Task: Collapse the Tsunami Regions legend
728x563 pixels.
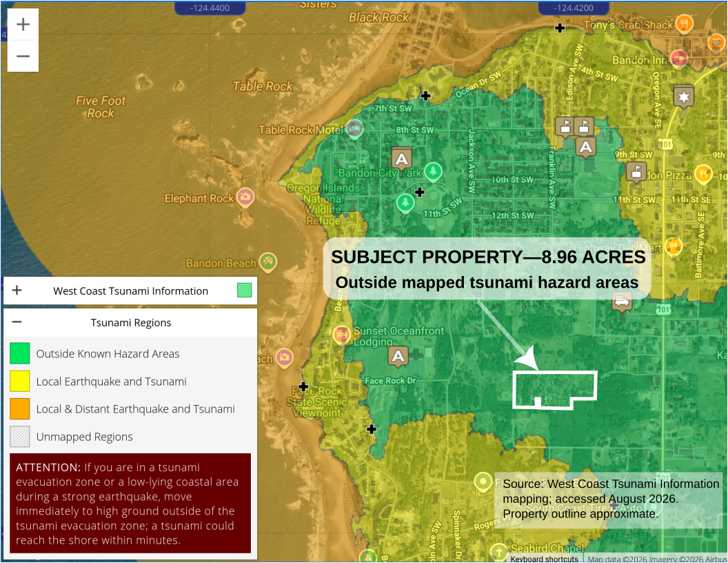Action: pyautogui.click(x=17, y=322)
